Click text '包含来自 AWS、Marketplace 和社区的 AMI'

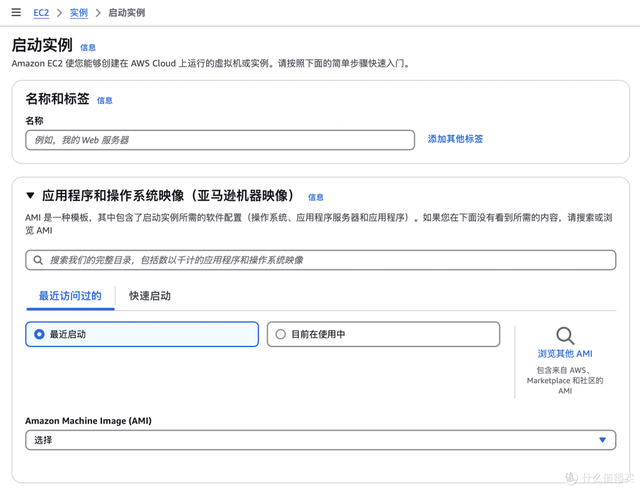click(x=565, y=380)
